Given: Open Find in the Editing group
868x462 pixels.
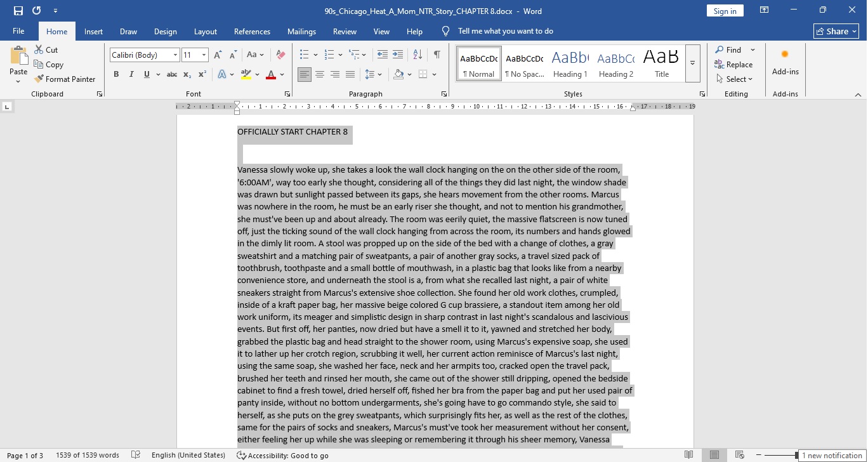Looking at the screenshot, I should click(728, 50).
